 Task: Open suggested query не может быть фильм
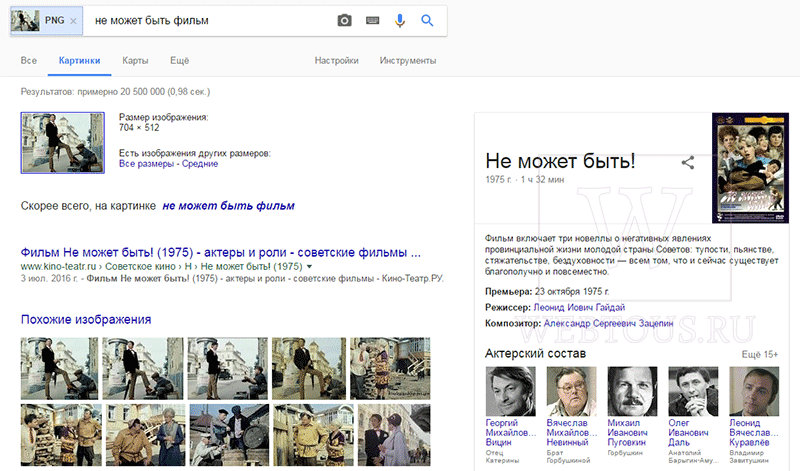229,206
